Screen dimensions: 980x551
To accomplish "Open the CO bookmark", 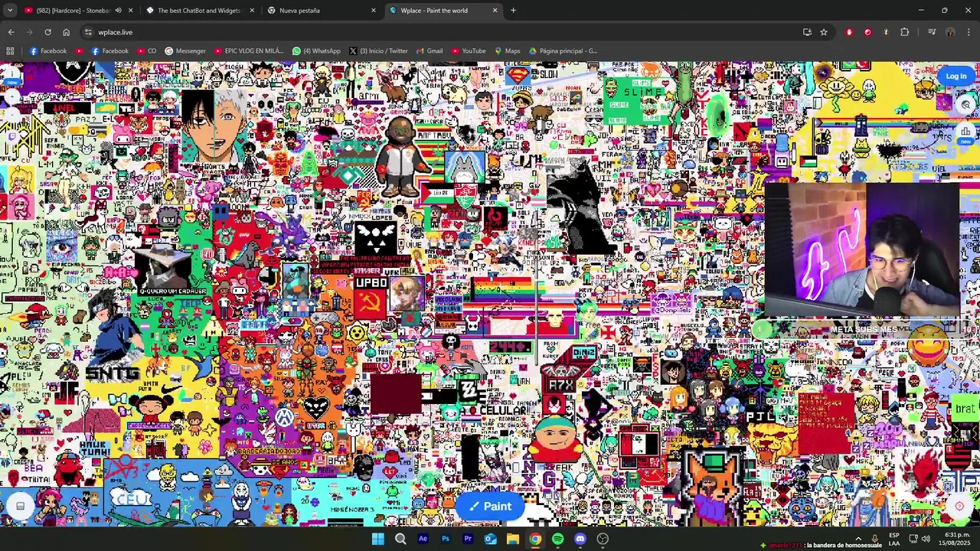I will pyautogui.click(x=147, y=51).
